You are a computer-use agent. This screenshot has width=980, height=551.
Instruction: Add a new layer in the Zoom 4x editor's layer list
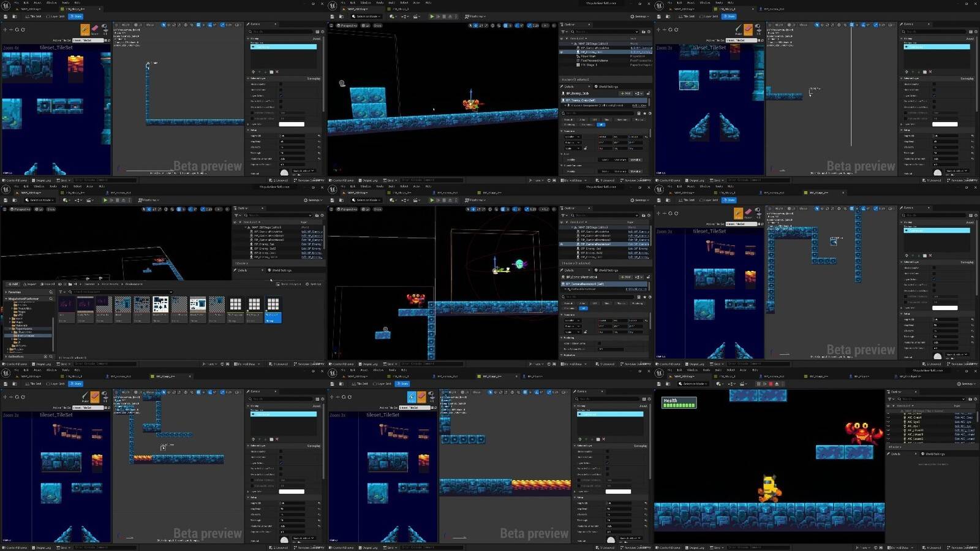[x=254, y=72]
